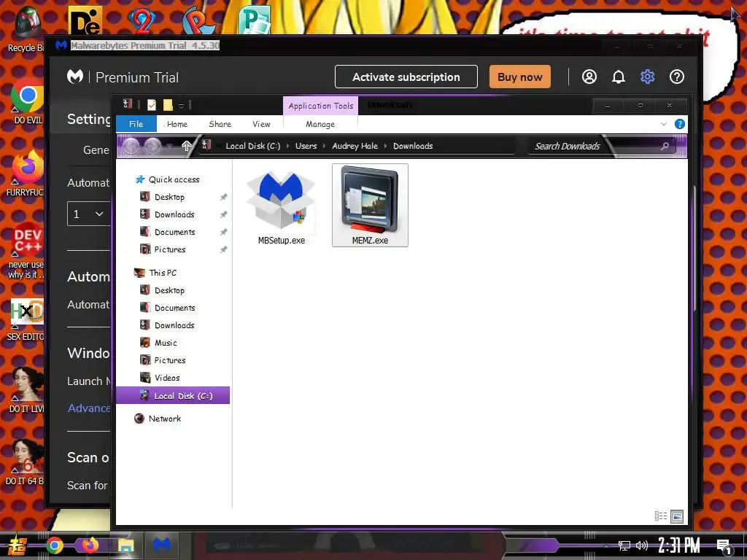
Task: Select Application Tools contextual tab
Action: [x=321, y=106]
